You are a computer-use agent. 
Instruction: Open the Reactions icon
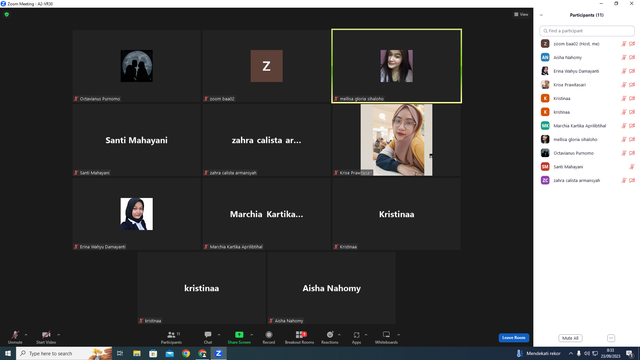click(x=330, y=335)
